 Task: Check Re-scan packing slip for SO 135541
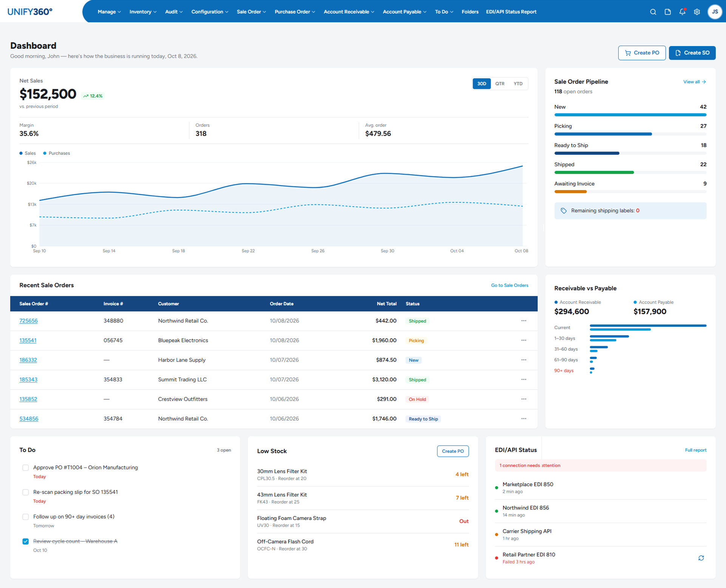point(25,492)
